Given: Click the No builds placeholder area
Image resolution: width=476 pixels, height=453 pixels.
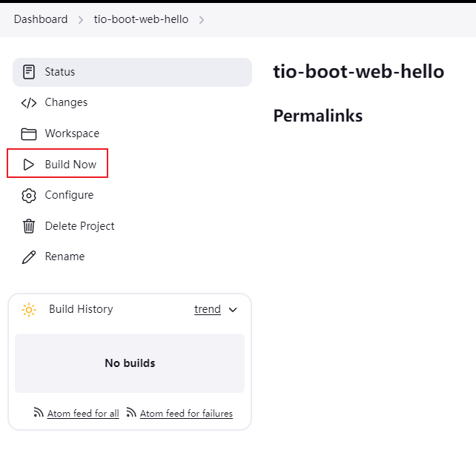Looking at the screenshot, I should click(130, 363).
